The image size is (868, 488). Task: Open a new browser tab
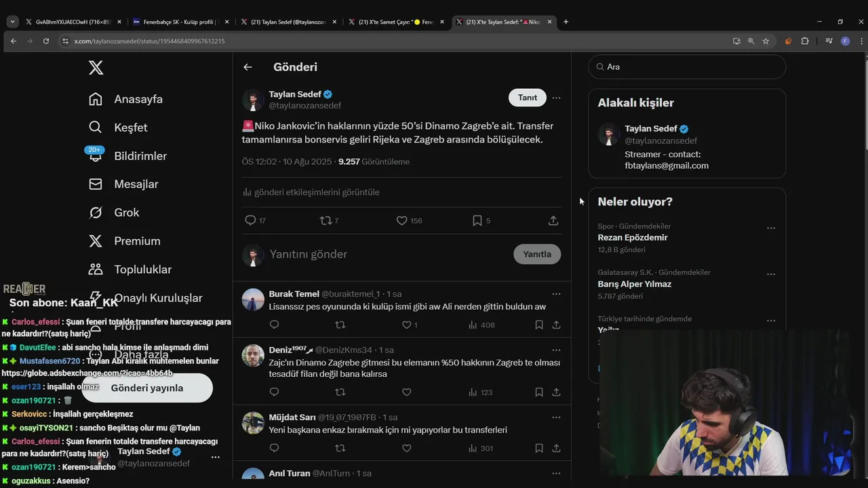tap(566, 22)
